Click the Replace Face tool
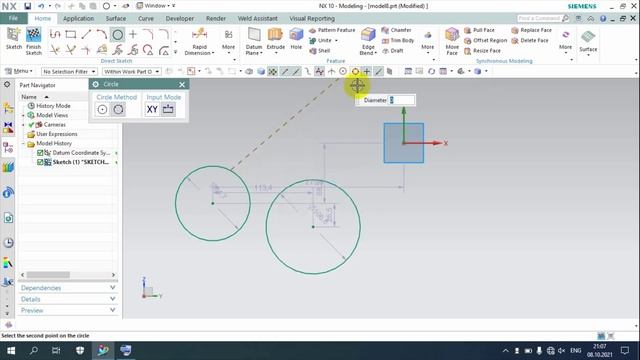 (x=531, y=30)
